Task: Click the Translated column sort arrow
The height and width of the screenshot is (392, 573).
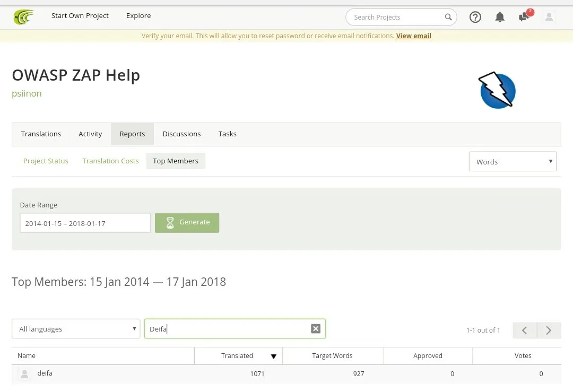Action: [x=273, y=356]
